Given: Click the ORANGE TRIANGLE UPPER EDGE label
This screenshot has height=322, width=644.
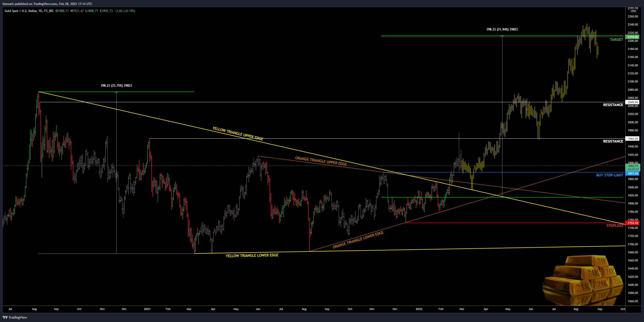Looking at the screenshot, I should [x=321, y=161].
